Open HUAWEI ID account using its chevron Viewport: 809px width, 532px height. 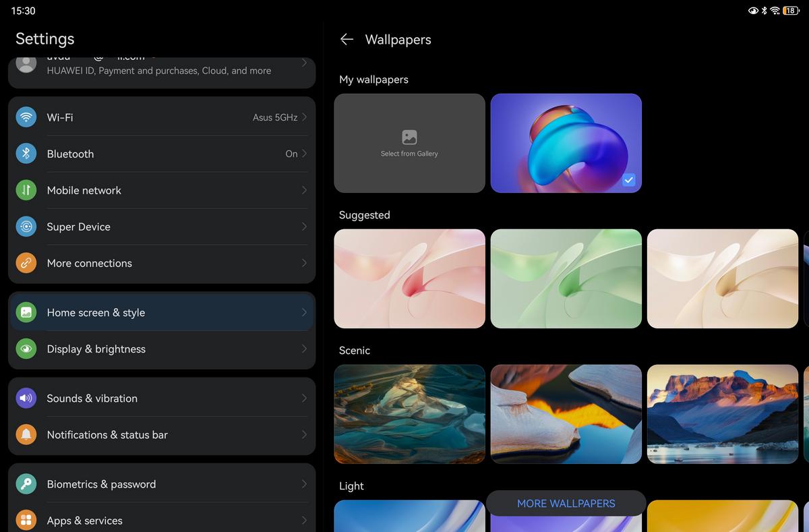pyautogui.click(x=304, y=63)
